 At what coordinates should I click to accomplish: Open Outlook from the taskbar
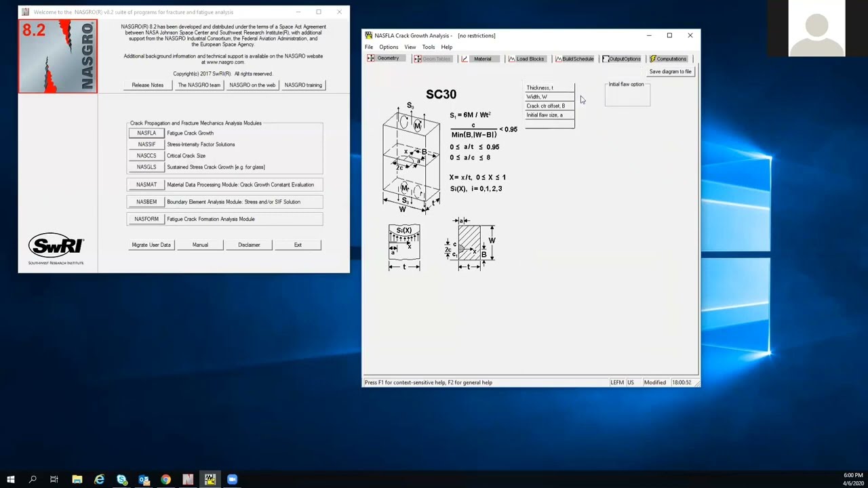pos(144,480)
